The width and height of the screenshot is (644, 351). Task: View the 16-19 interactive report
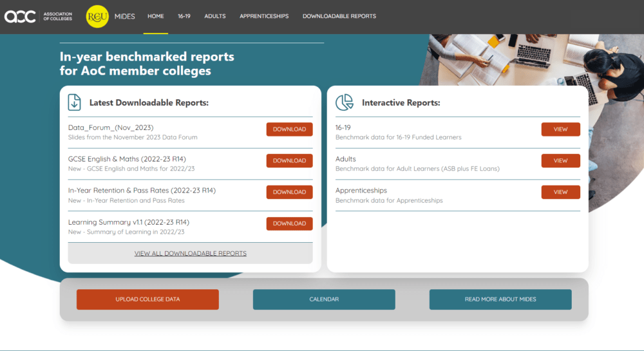[560, 129]
